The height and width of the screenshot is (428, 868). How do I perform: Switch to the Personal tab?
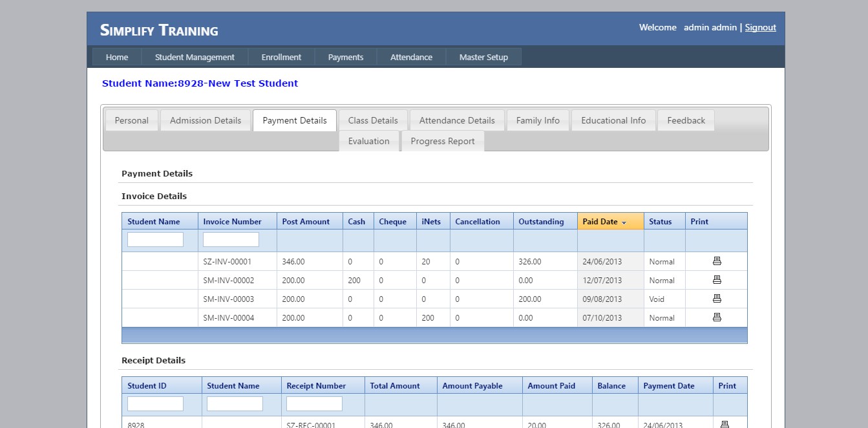pyautogui.click(x=132, y=120)
